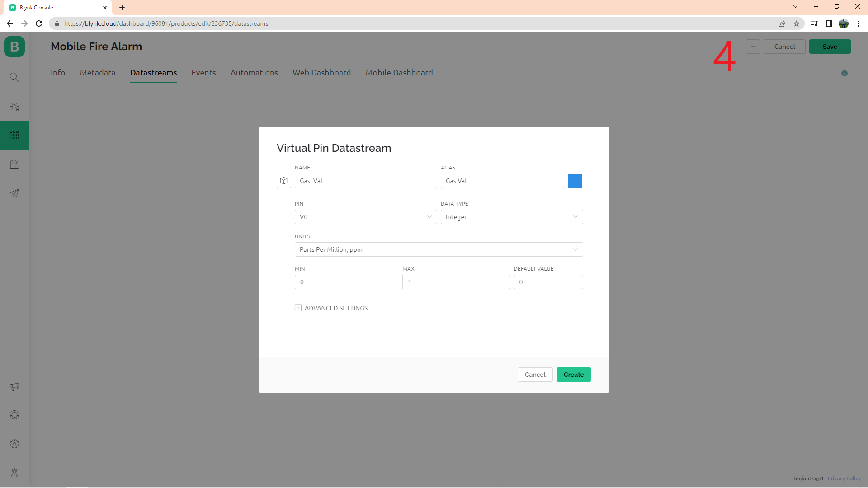Click the paper plane sidebar icon
868x488 pixels.
coord(14,193)
